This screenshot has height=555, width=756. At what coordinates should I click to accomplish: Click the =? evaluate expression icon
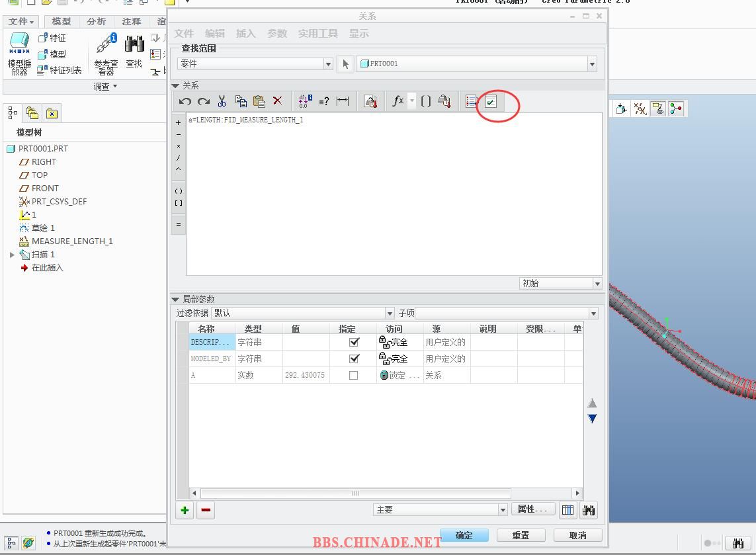point(323,101)
